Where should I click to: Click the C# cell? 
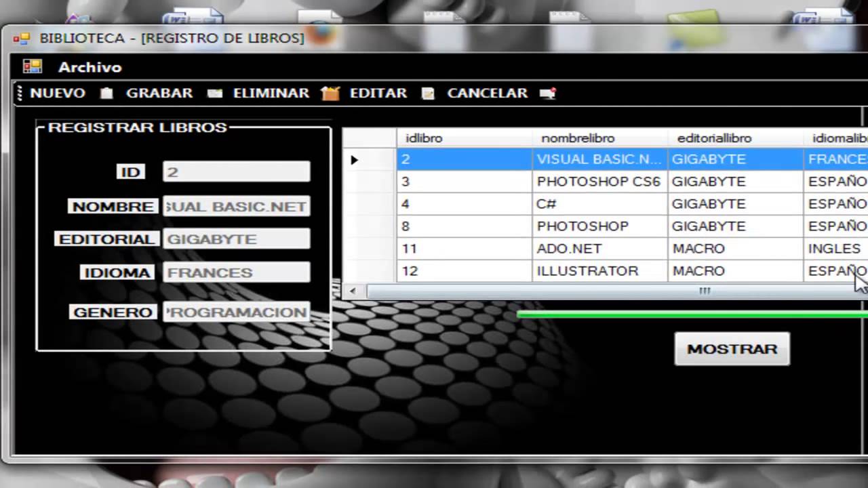click(x=600, y=204)
